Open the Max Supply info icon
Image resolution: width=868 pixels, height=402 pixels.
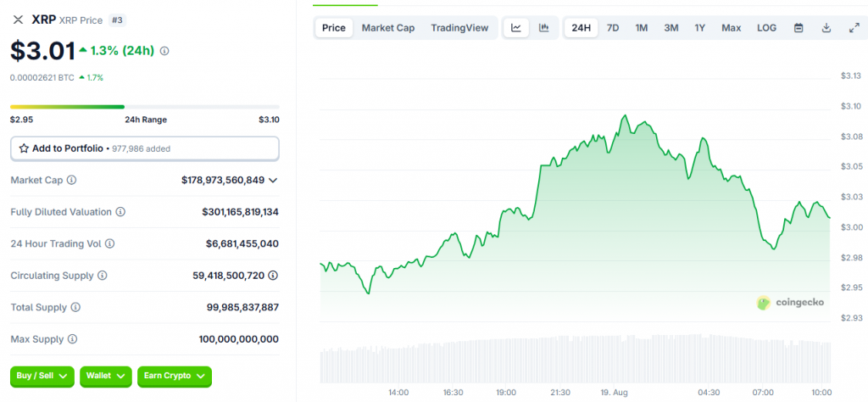(72, 339)
